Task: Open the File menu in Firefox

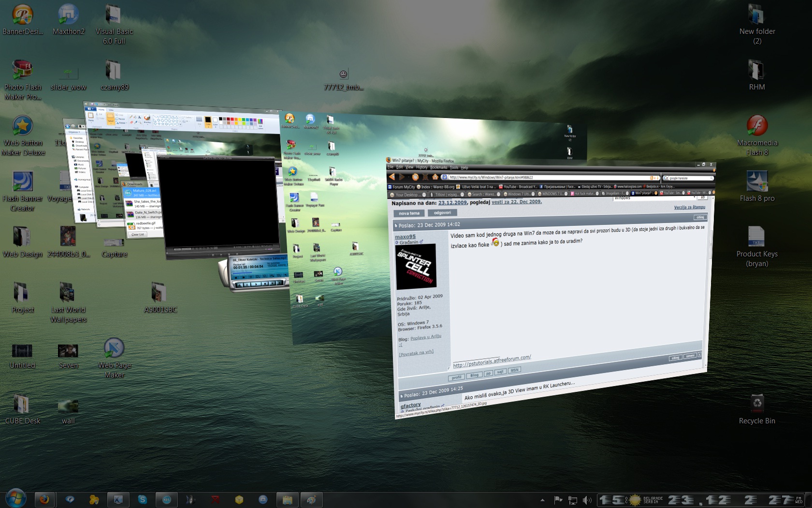Action: 391,167
